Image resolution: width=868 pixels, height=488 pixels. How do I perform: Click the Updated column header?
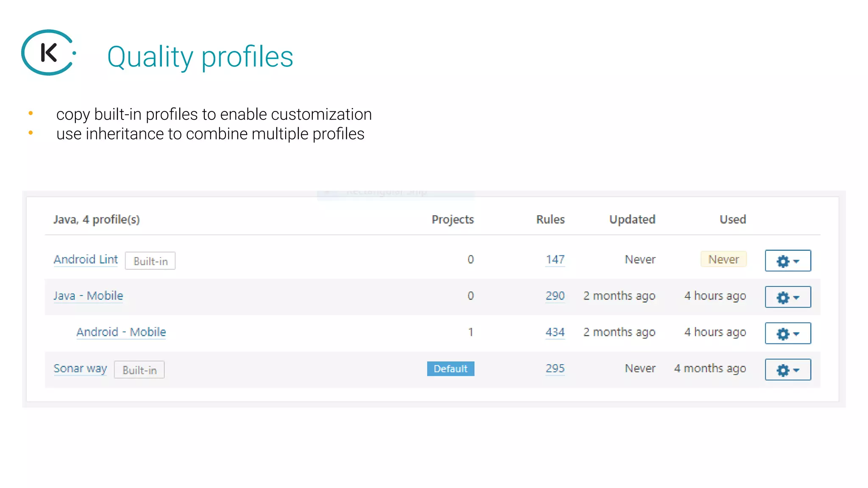pyautogui.click(x=632, y=219)
